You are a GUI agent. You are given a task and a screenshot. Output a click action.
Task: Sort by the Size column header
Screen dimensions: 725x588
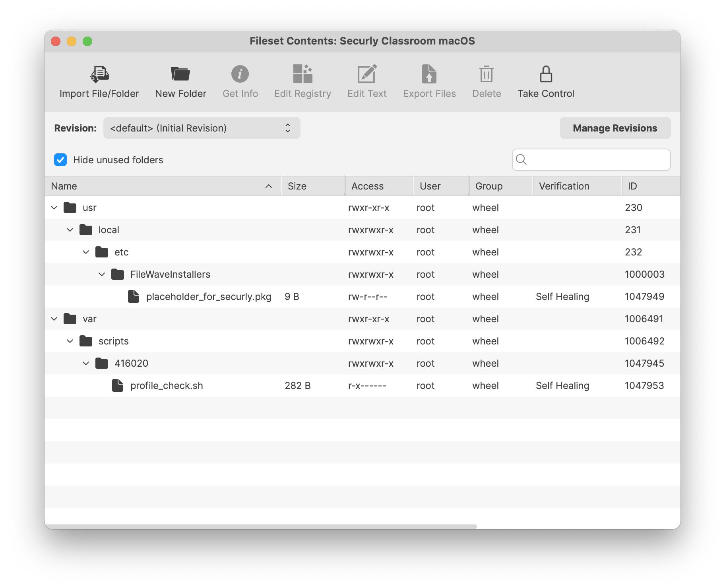click(x=313, y=186)
